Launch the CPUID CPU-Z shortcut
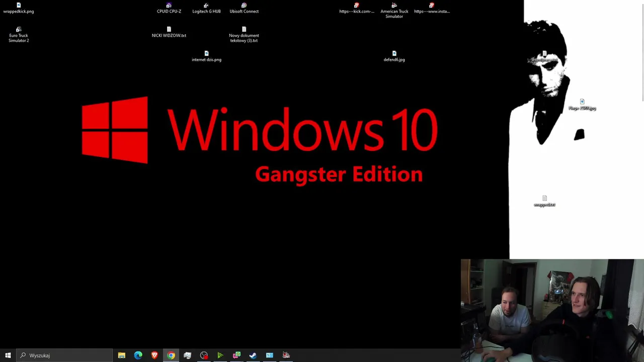This screenshot has height=362, width=644. [x=169, y=8]
